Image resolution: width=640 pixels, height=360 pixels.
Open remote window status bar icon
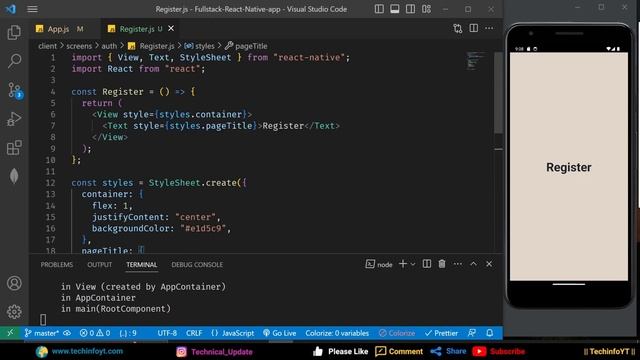pyautogui.click(x=10, y=333)
